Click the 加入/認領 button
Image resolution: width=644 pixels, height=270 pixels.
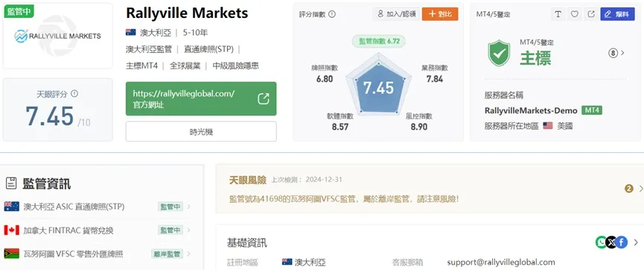396,14
